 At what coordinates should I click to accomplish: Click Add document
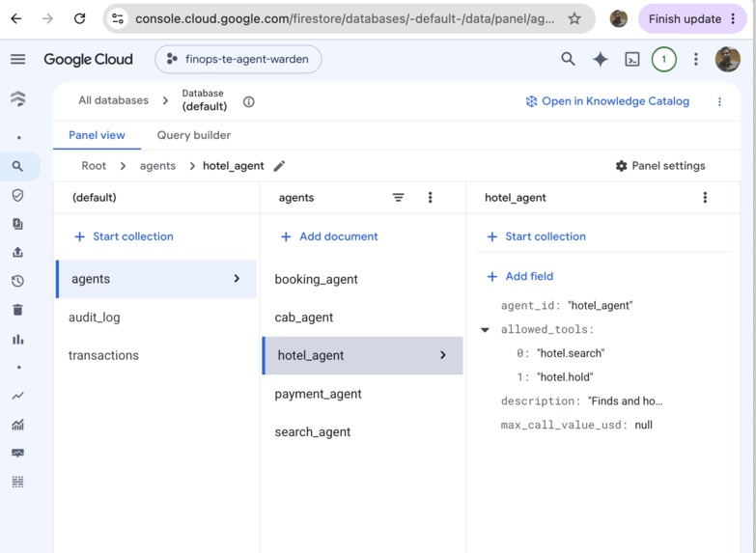tap(330, 236)
